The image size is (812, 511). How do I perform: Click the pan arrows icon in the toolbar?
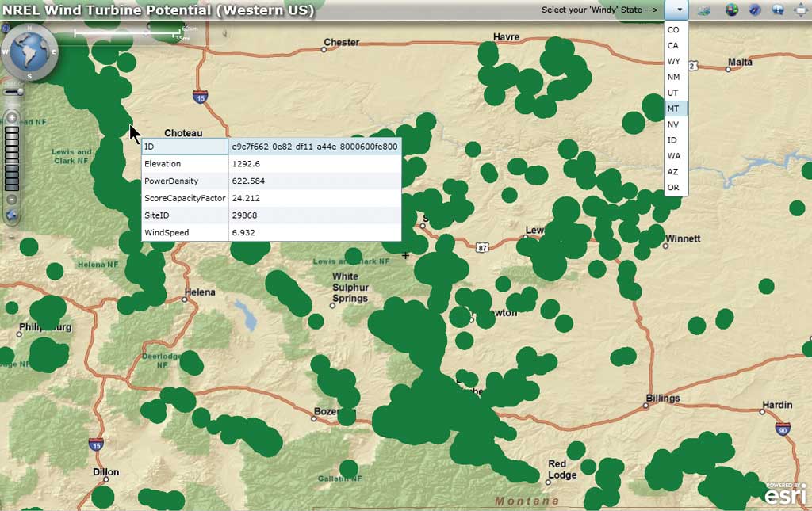pos(801,10)
